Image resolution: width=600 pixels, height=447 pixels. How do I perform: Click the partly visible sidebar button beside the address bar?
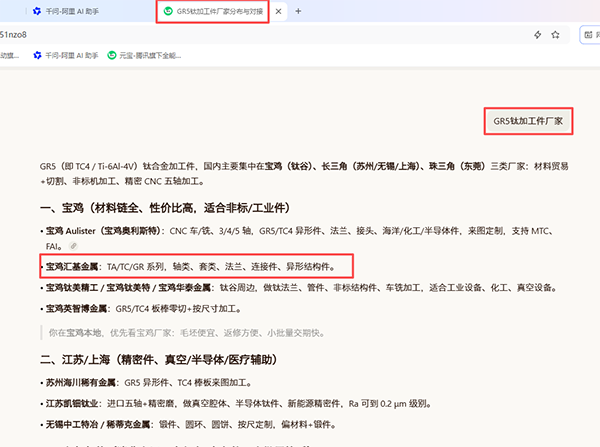pyautogui.click(x=590, y=35)
